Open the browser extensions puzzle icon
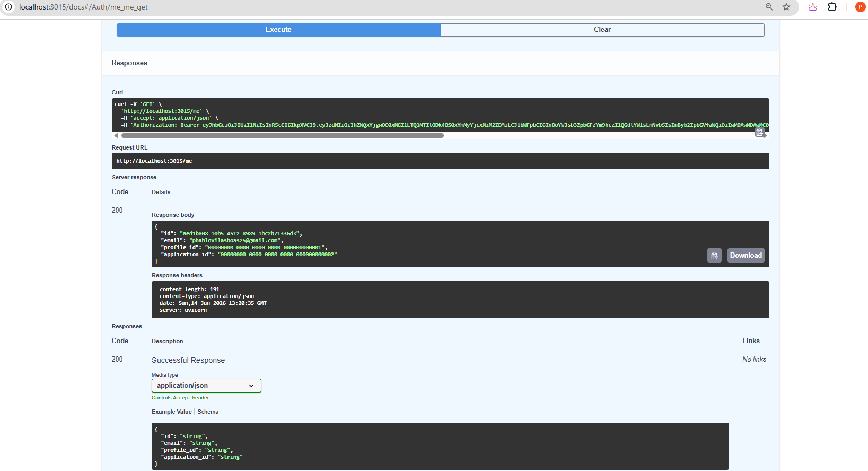 coord(832,7)
